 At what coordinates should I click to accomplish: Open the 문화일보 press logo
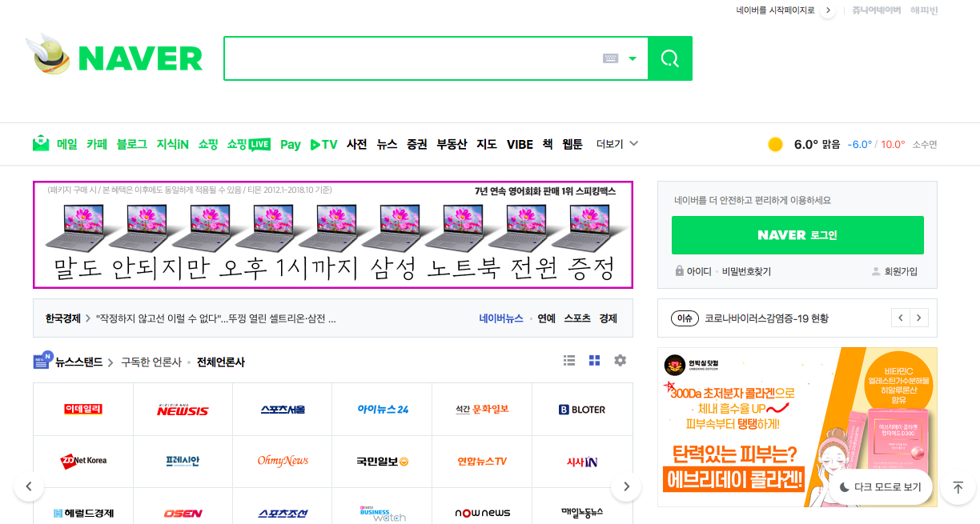[482, 410]
